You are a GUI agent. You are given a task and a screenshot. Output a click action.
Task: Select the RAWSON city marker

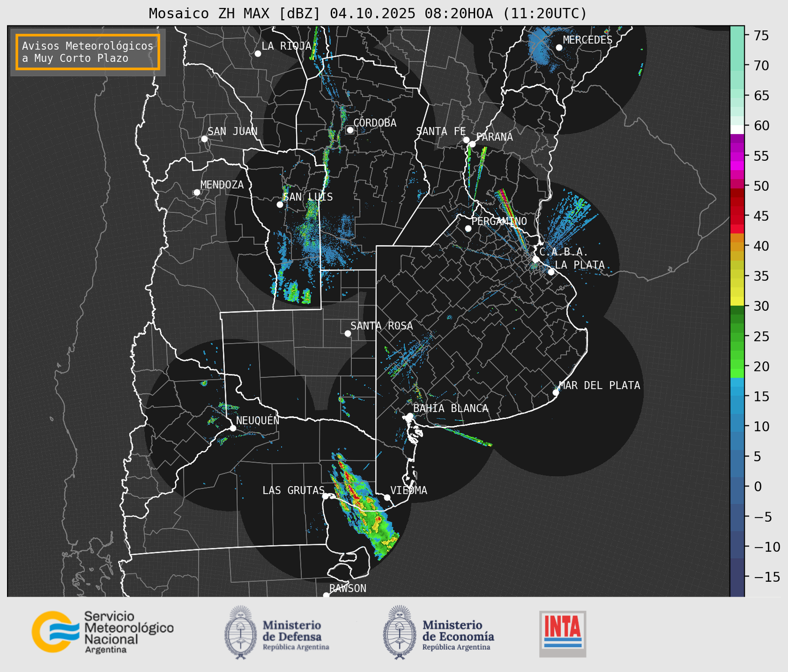coord(326,595)
